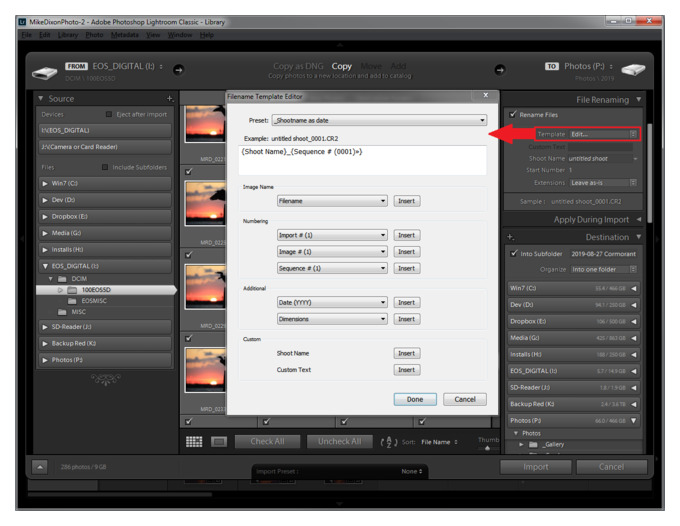Click the plus icon in Source panel header

click(170, 99)
